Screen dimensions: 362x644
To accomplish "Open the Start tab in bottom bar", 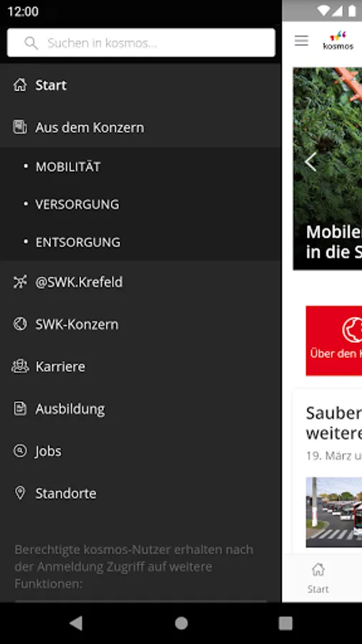I will (318, 578).
